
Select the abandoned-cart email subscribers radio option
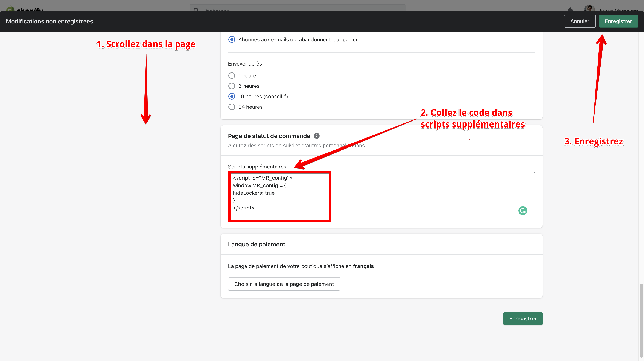pyautogui.click(x=232, y=39)
